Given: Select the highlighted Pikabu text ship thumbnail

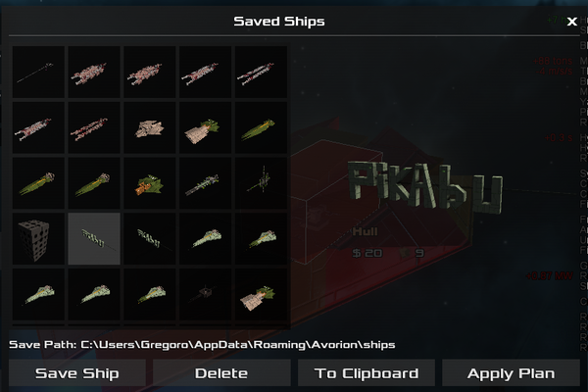Looking at the screenshot, I should pyautogui.click(x=94, y=238).
